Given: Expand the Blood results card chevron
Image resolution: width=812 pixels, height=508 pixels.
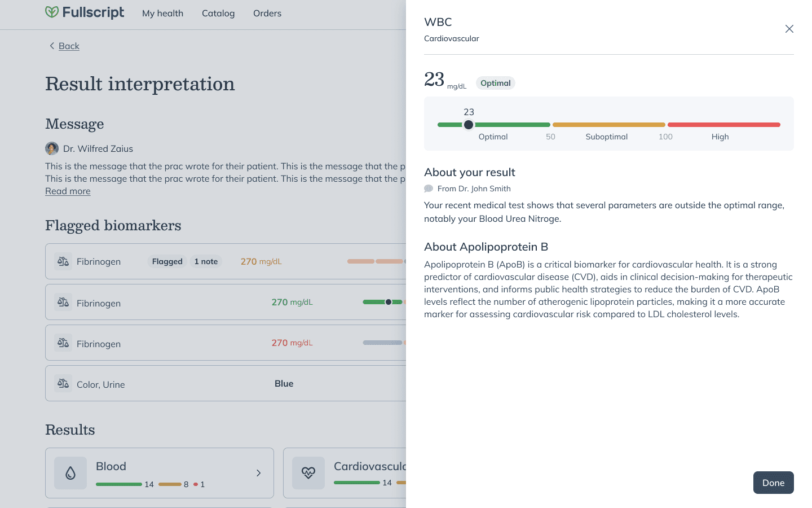Looking at the screenshot, I should (258, 473).
